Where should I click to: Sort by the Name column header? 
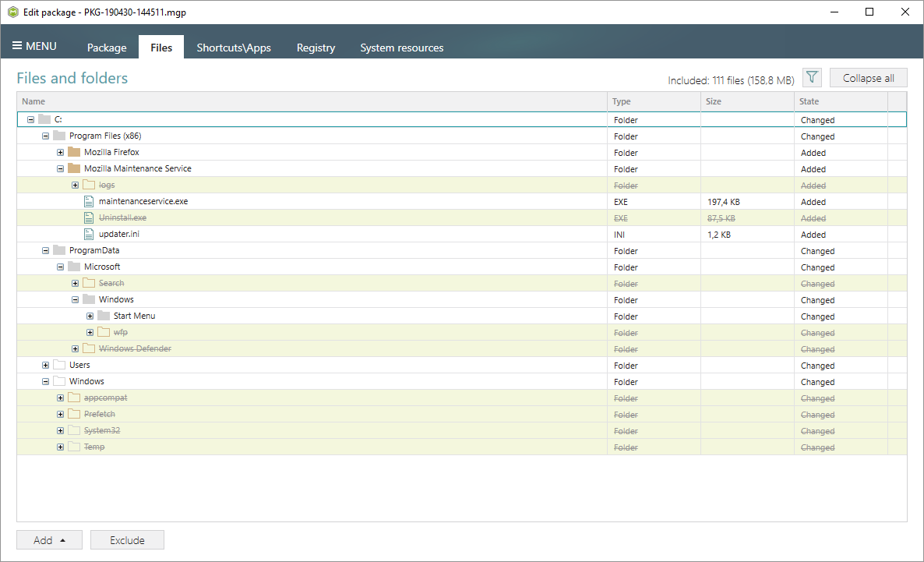tap(312, 101)
